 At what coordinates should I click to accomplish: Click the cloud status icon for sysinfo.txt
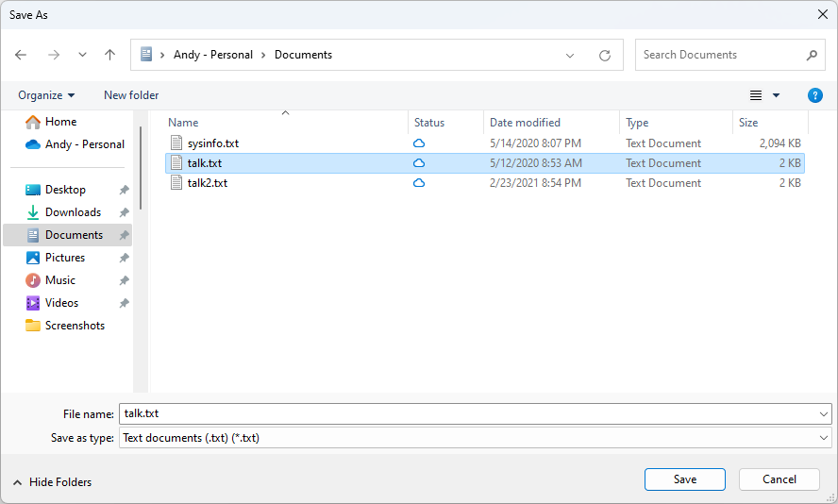[x=419, y=143]
